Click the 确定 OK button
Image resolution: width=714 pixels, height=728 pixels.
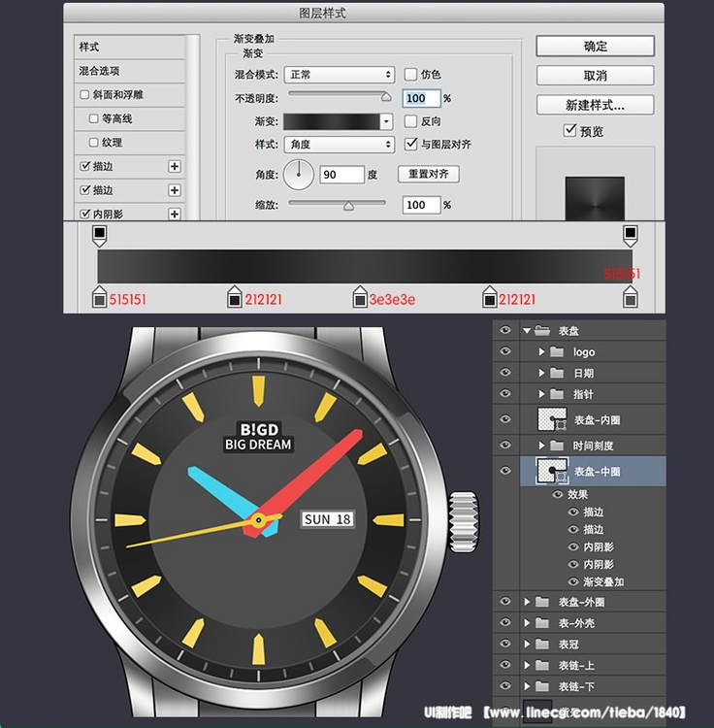pyautogui.click(x=596, y=46)
